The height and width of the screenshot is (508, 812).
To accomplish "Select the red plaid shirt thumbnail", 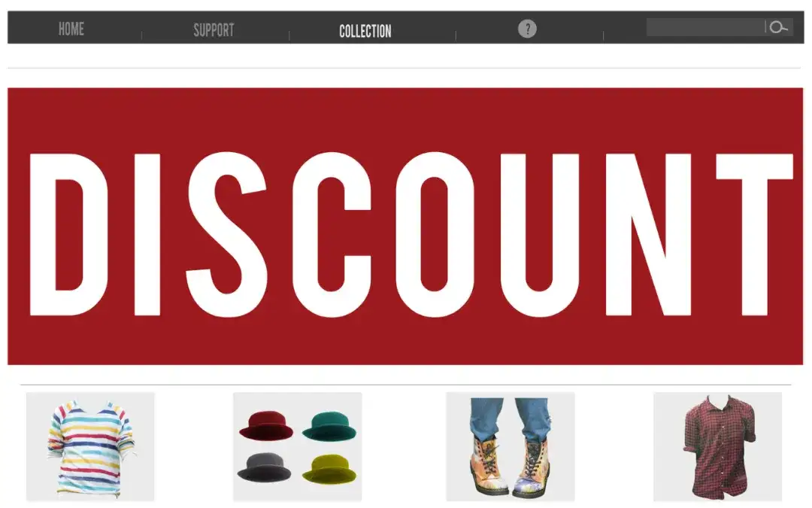I will point(718,447).
